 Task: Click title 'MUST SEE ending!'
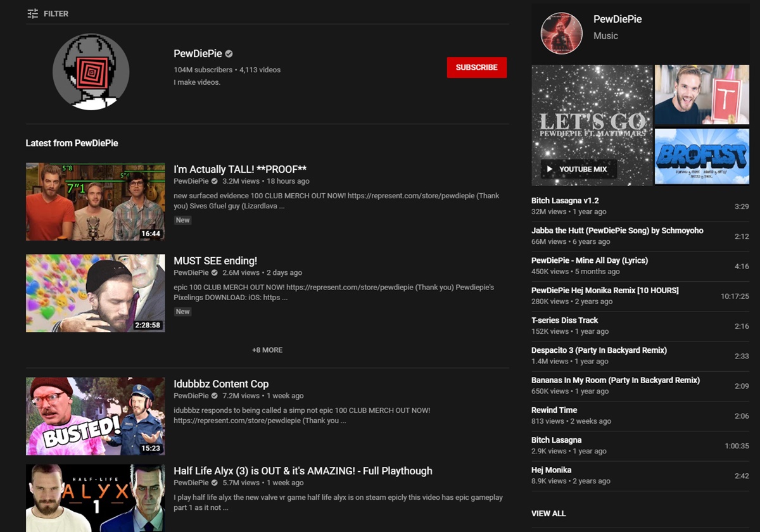coord(215,261)
